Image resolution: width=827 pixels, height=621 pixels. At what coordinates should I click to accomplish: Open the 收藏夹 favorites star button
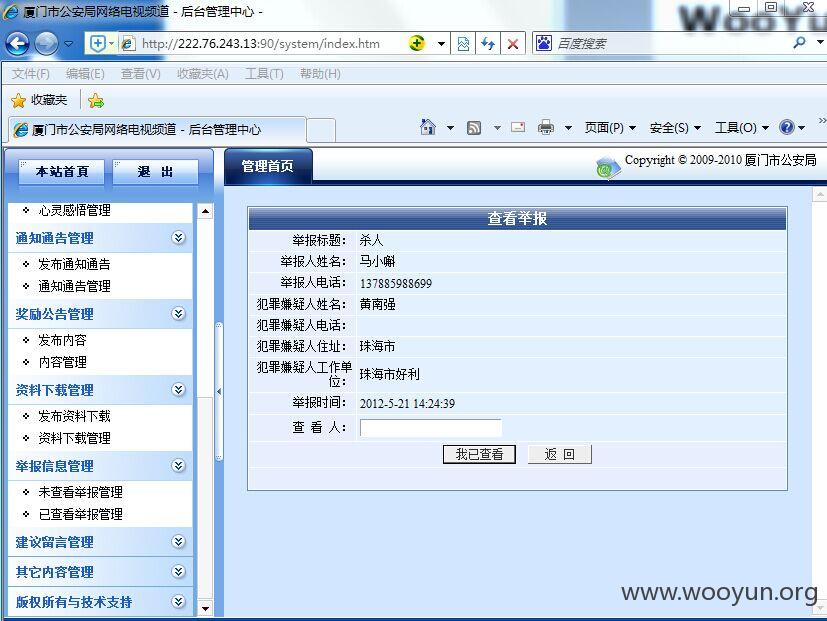tap(40, 100)
